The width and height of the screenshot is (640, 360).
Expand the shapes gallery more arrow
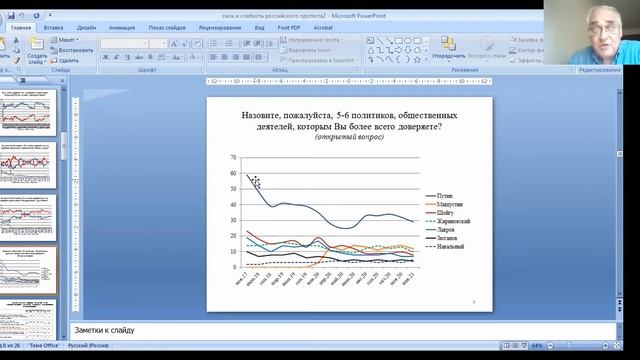click(x=426, y=60)
